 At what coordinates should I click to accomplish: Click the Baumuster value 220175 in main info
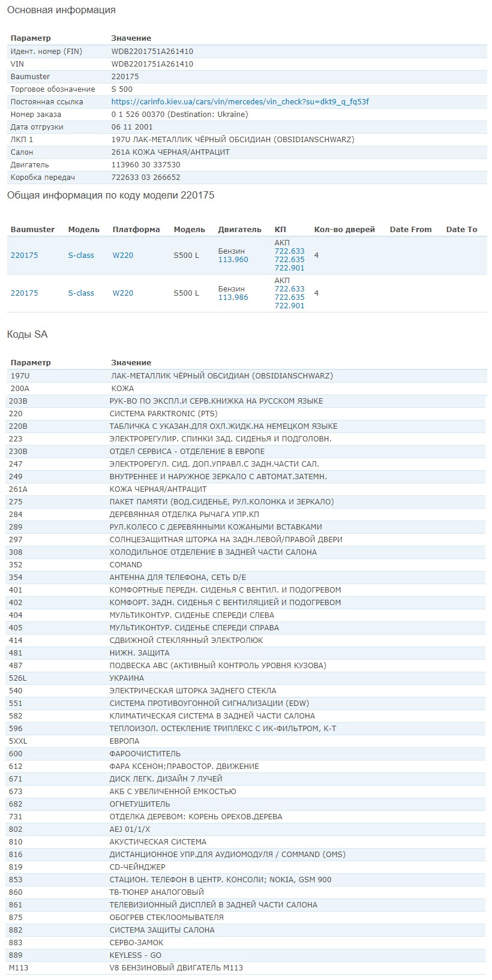(125, 77)
